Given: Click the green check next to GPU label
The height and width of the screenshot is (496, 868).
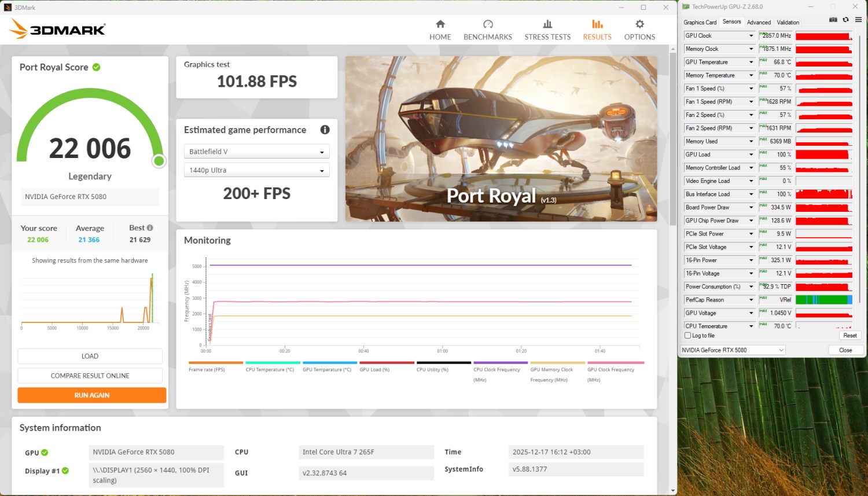Looking at the screenshot, I should [45, 453].
